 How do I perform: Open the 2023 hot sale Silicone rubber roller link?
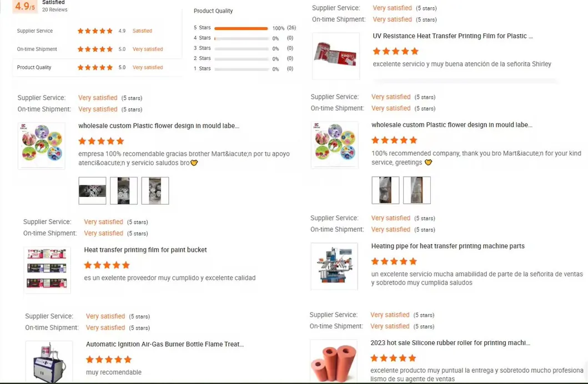pos(450,343)
